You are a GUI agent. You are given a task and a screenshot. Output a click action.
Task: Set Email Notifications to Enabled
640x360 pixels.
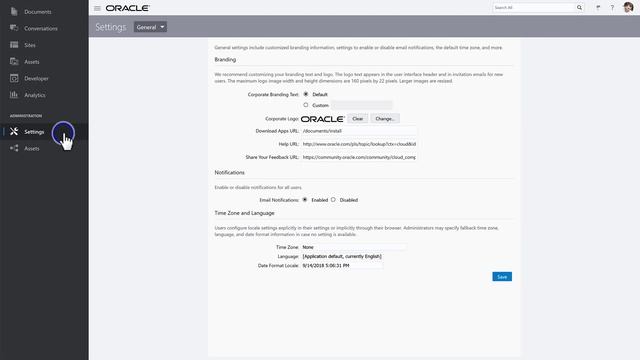click(x=305, y=200)
